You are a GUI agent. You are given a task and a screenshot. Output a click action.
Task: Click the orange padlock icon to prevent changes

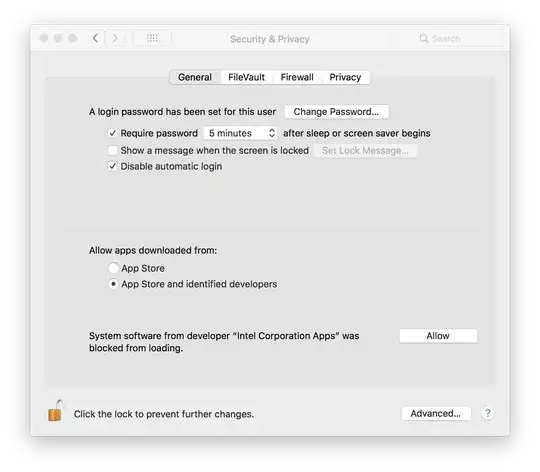click(56, 411)
